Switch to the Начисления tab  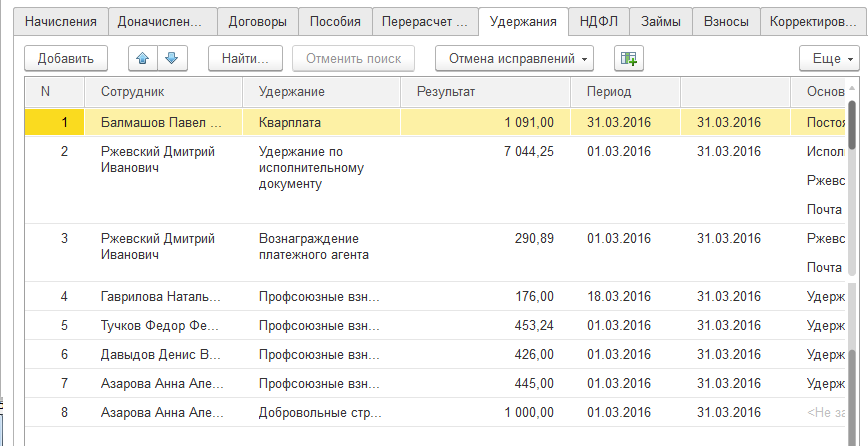[x=61, y=21]
